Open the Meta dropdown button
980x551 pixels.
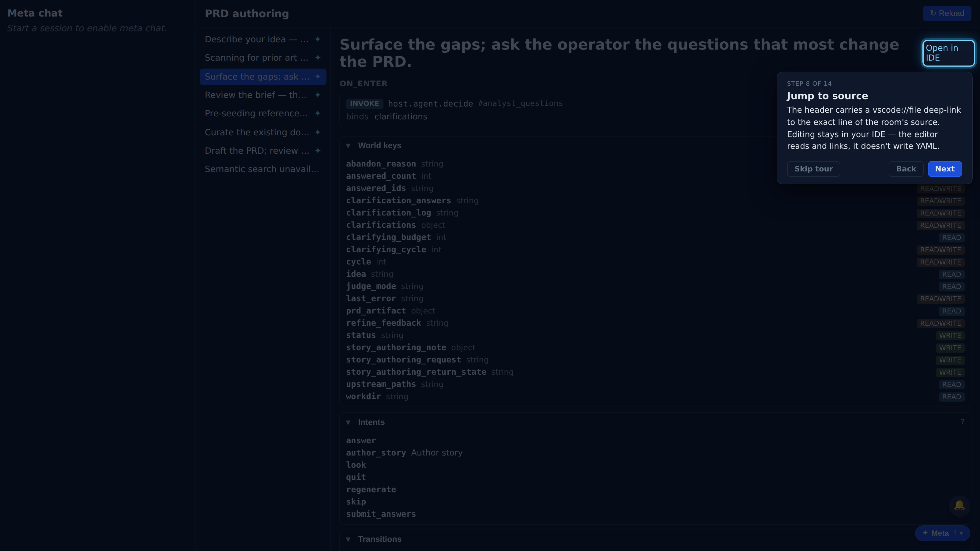(942, 533)
